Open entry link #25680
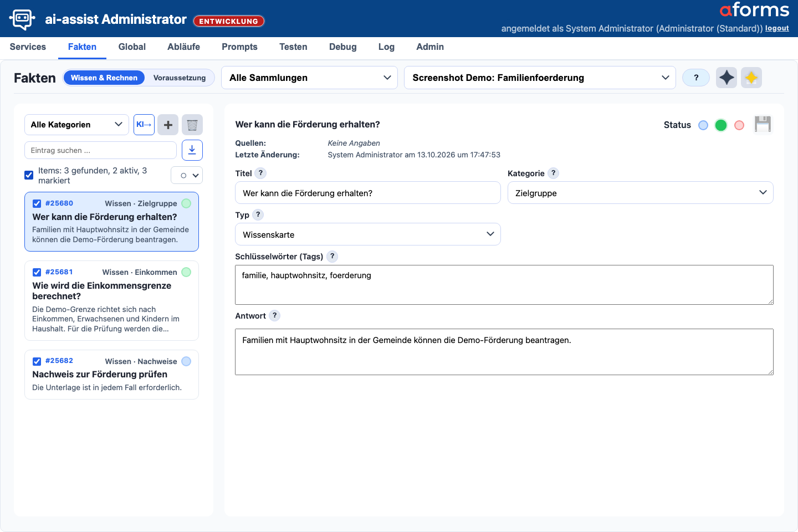Image resolution: width=798 pixels, height=532 pixels. (59, 203)
